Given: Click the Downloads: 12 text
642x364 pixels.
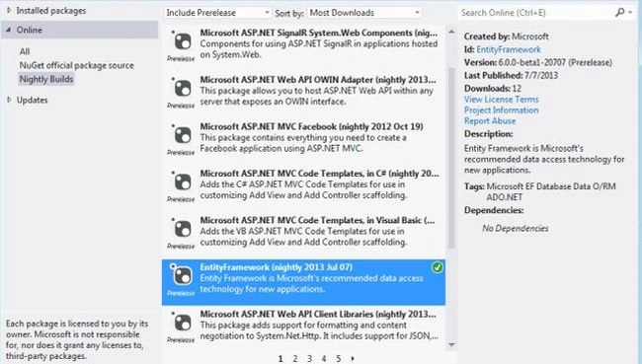Looking at the screenshot, I should coord(493,88).
